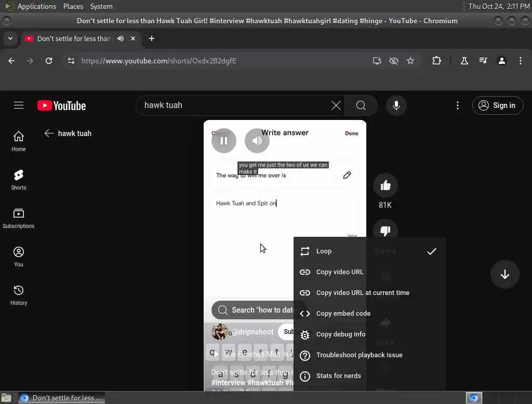Open the @dripnshoot channel link
Image resolution: width=532 pixels, height=404 pixels.
pyautogui.click(x=253, y=332)
